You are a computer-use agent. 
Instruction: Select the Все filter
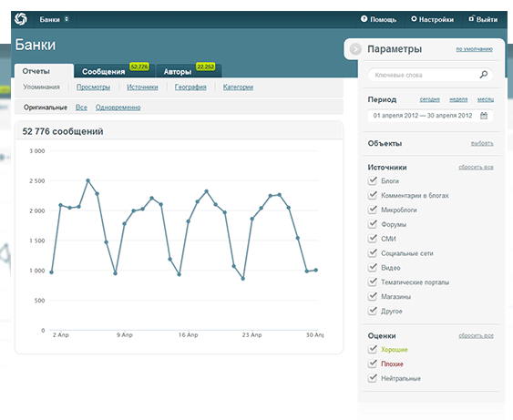(81, 108)
